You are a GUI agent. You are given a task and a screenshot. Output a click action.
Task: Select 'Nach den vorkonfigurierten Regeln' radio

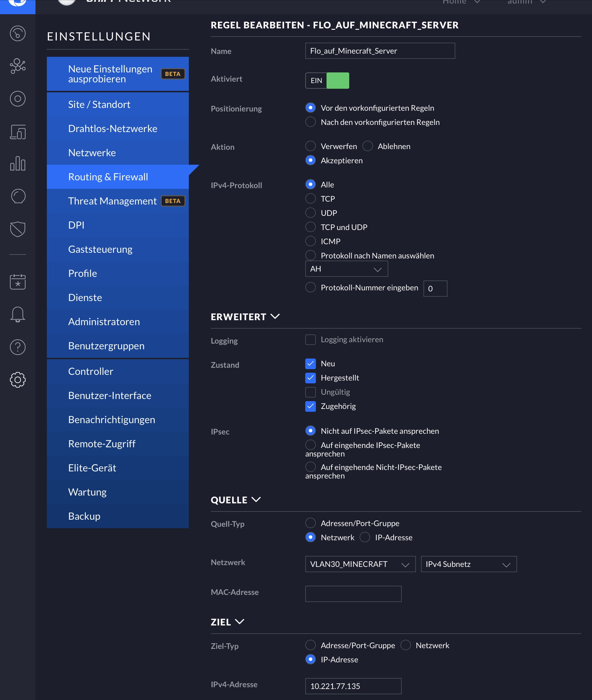(311, 122)
